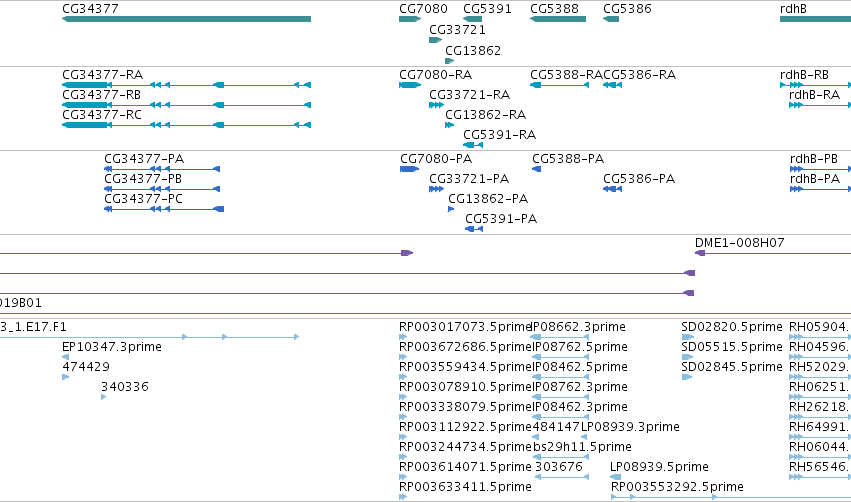Click the rdhB-RB transcript label
The height and width of the screenshot is (502, 851).
(804, 75)
